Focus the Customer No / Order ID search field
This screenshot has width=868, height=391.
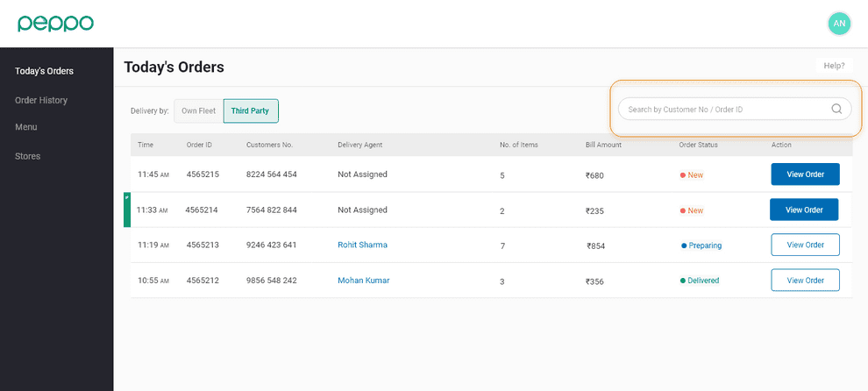pyautogui.click(x=723, y=110)
